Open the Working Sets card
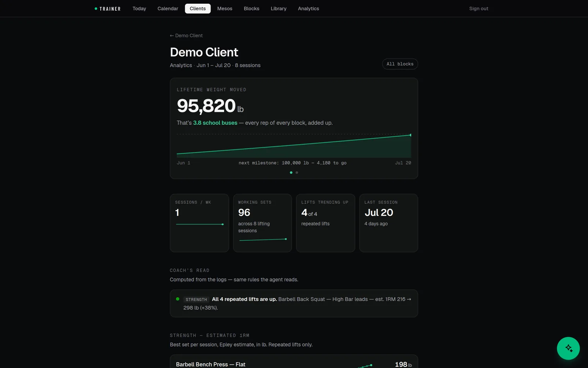 click(x=262, y=223)
